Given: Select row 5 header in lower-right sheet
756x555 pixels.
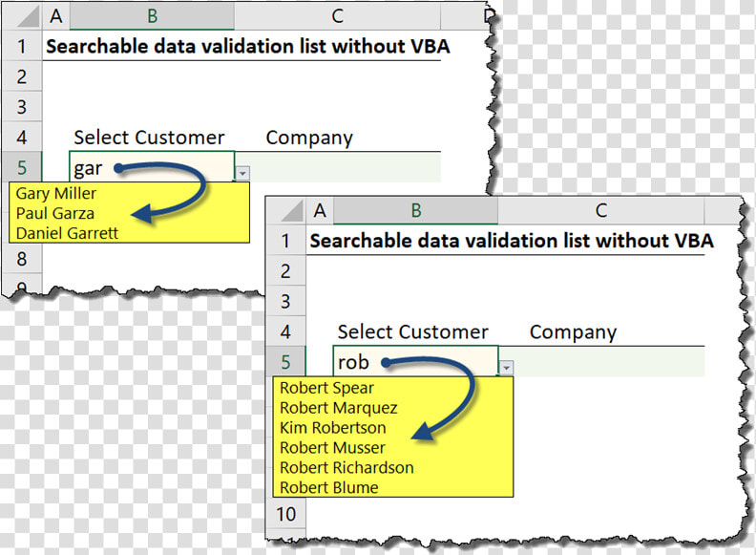Looking at the screenshot, I should 286,362.
